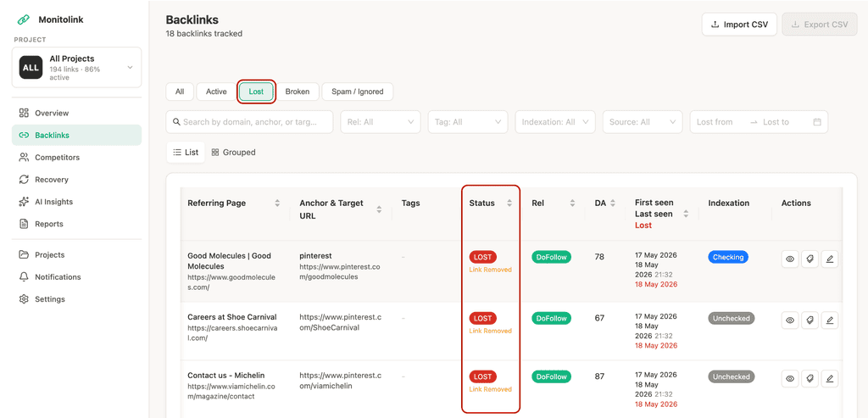This screenshot has width=868, height=418.
Task: View the Good Molecules backlink eye icon
Action: (x=790, y=259)
